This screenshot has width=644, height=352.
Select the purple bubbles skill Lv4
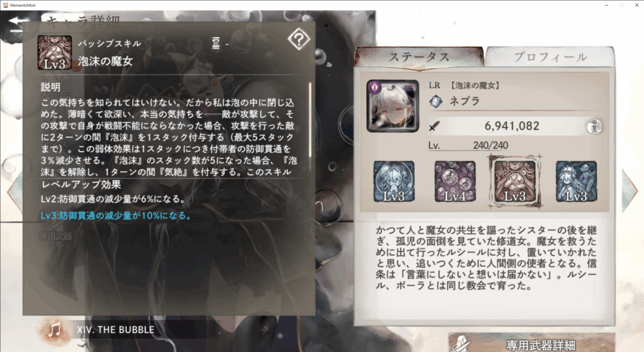click(455, 181)
